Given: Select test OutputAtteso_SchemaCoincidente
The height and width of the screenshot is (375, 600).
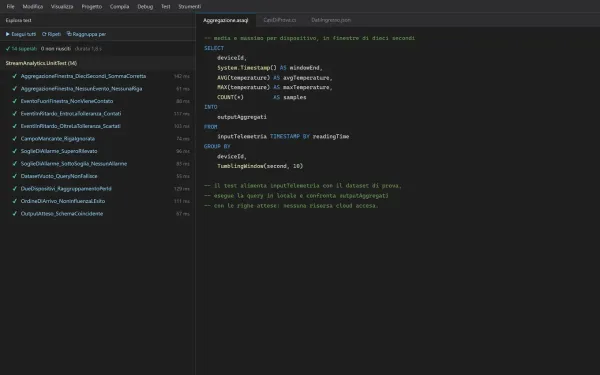Looking at the screenshot, I should pyautogui.click(x=98, y=214).
